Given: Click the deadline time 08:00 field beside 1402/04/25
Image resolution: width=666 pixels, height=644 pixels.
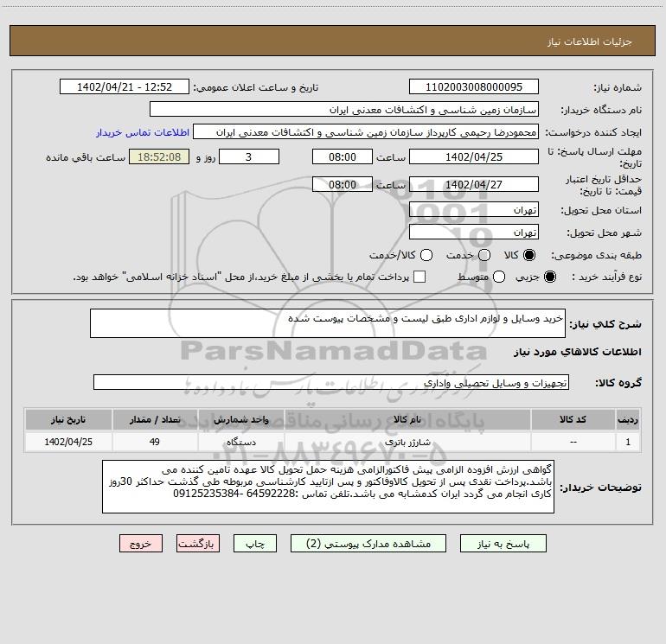Looking at the screenshot, I should pos(343,156).
